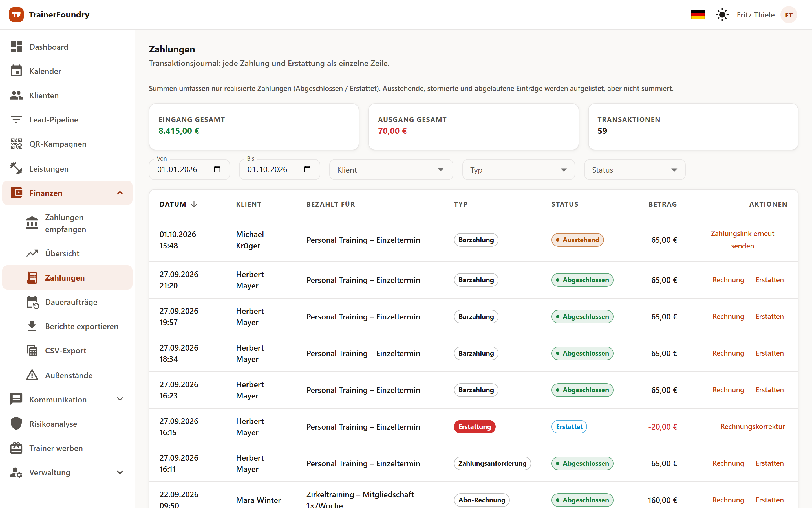
Task: Switch language via the German flag
Action: pyautogui.click(x=698, y=15)
